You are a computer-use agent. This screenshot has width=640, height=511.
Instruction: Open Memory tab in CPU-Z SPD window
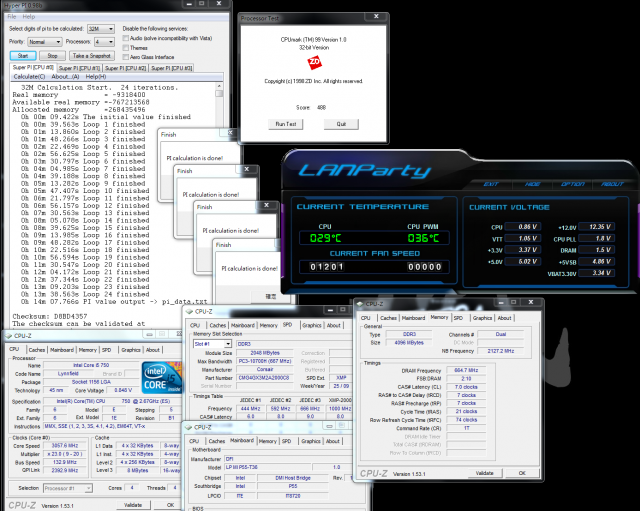(269, 325)
